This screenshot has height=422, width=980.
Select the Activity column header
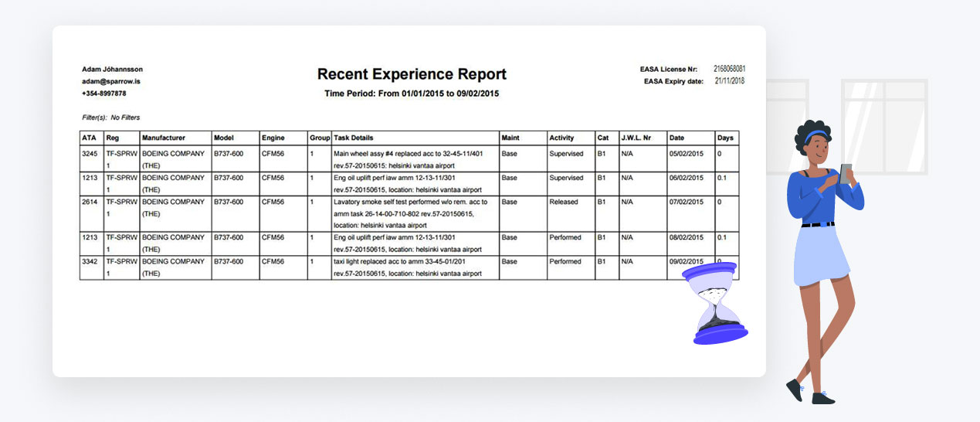tap(564, 138)
